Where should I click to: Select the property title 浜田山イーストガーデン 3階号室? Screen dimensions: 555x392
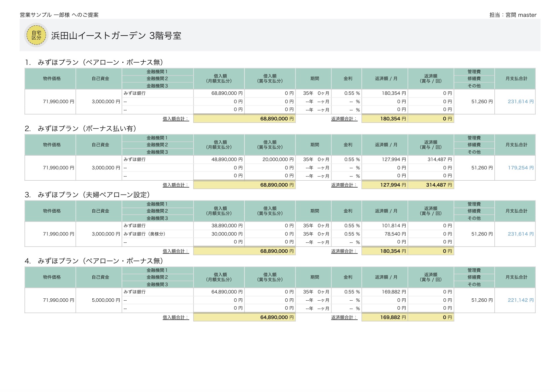116,36
